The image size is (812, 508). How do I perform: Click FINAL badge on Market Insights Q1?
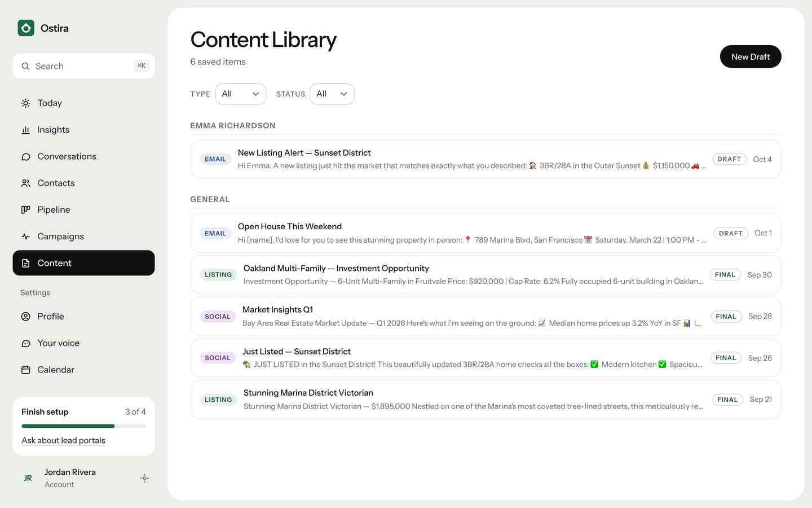pos(726,316)
